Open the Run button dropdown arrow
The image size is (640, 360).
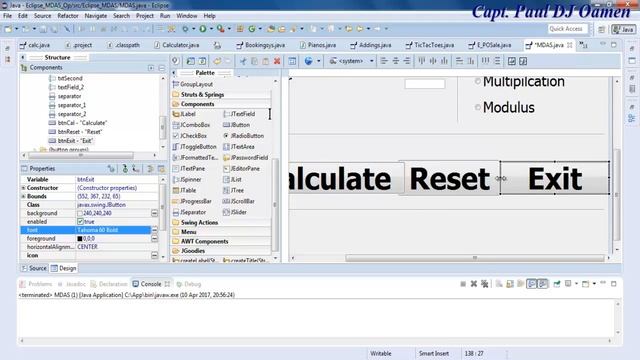click(x=211, y=29)
